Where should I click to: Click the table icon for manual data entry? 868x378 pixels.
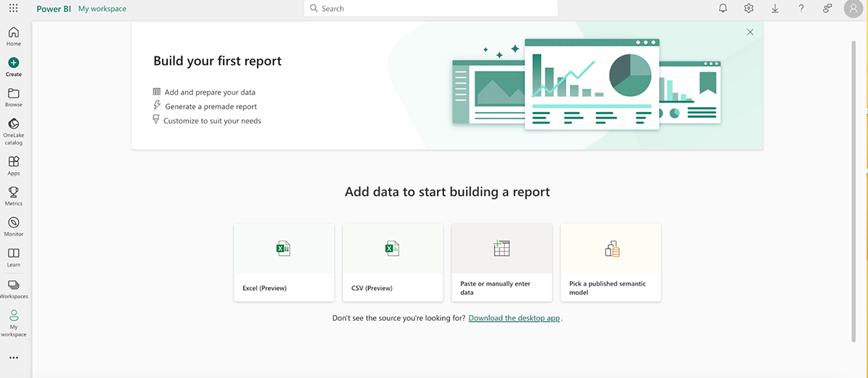tap(501, 249)
